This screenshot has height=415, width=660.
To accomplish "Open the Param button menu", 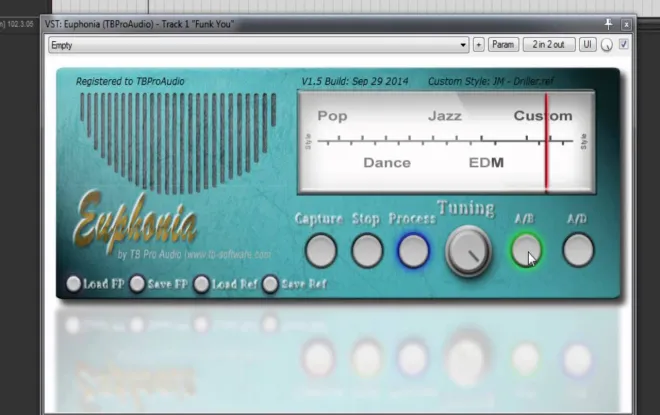I will click(x=503, y=45).
